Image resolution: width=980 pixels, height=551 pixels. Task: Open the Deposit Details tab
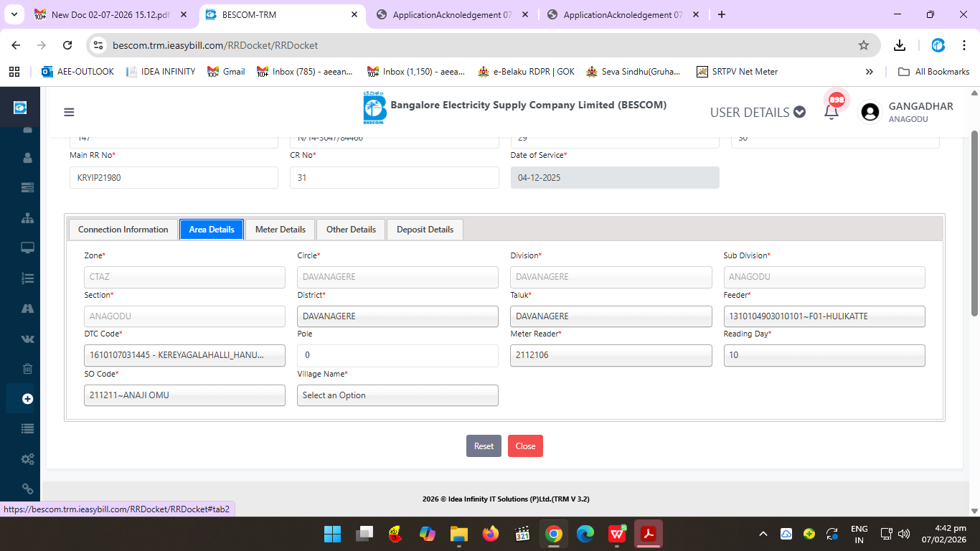(425, 230)
